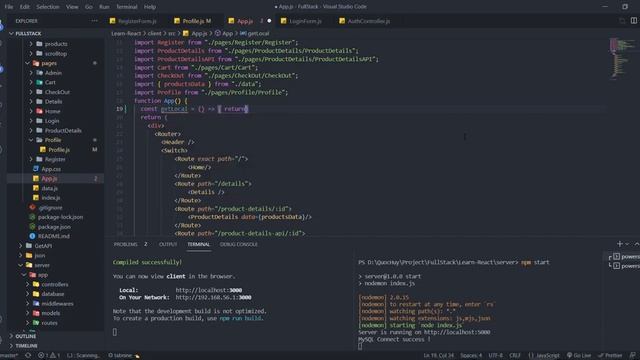The image size is (640, 360).
Task: Maximize panel with the caret-up icon
Action: pos(637,244)
